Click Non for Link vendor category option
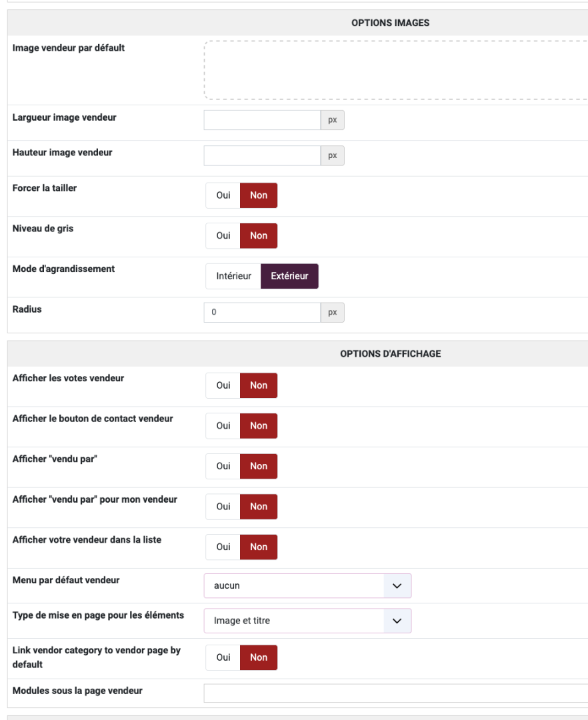Image resolution: width=588 pixels, height=720 pixels. (259, 657)
